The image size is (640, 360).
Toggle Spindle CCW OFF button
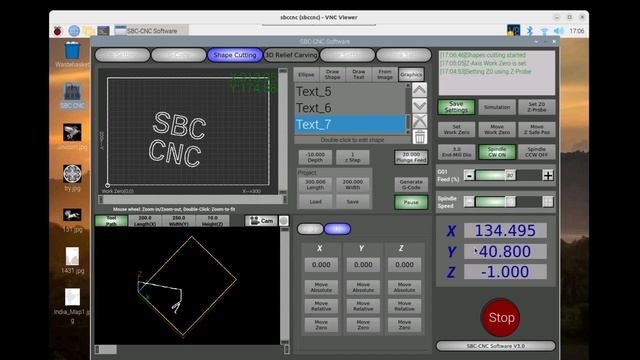(536, 152)
